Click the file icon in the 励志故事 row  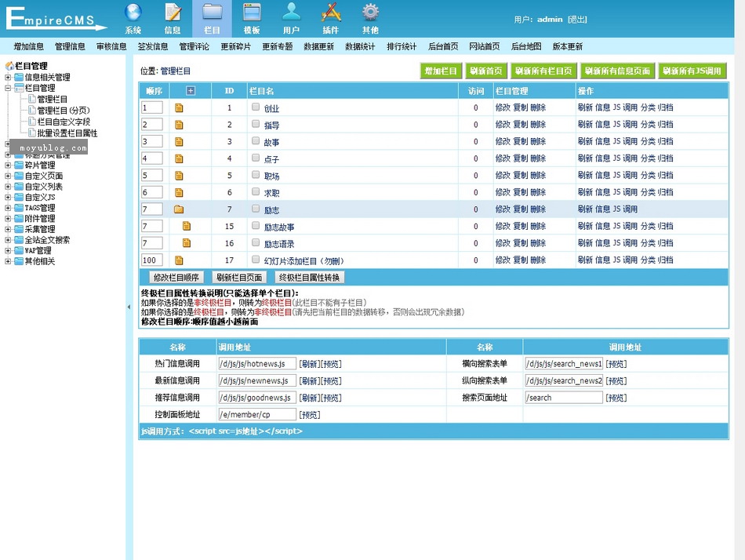click(x=187, y=227)
